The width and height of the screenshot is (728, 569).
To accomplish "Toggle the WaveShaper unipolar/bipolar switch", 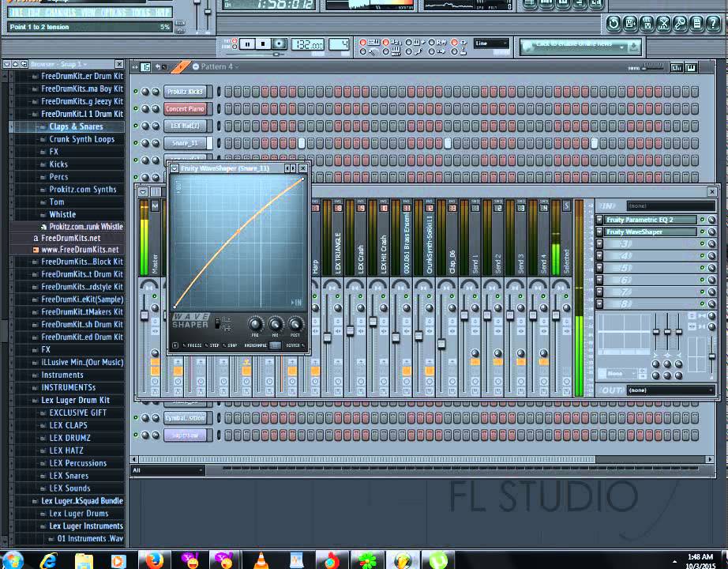I will click(217, 323).
